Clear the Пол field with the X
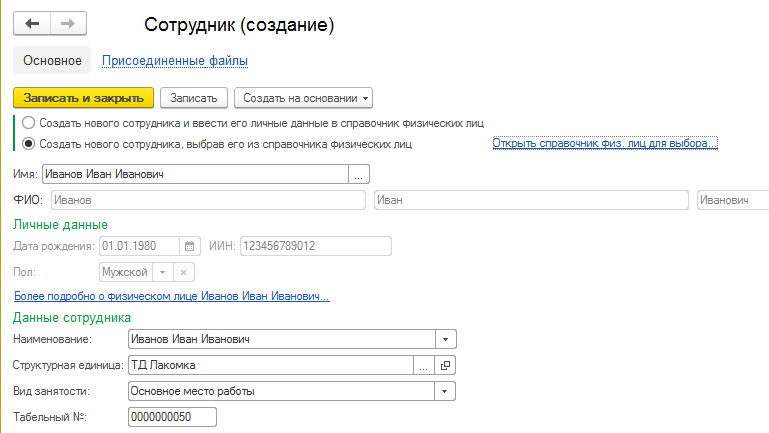769x433 pixels. click(x=183, y=272)
